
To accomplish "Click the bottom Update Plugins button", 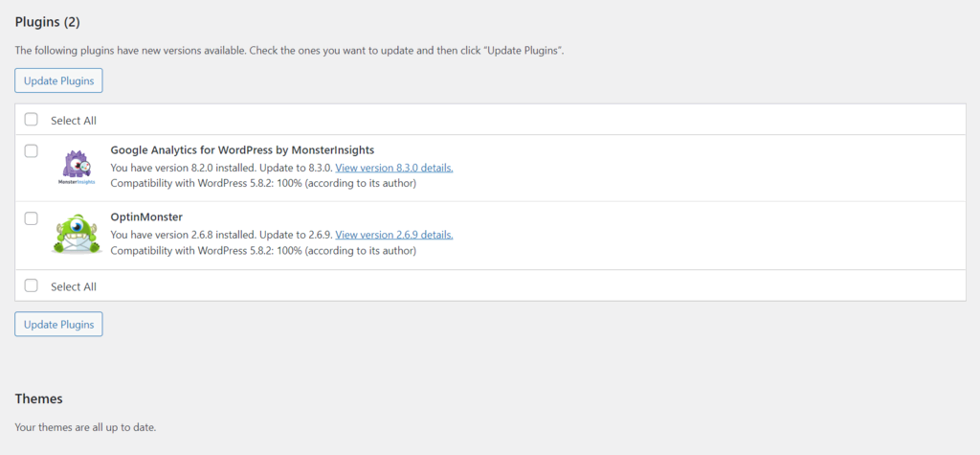I will click(58, 324).
